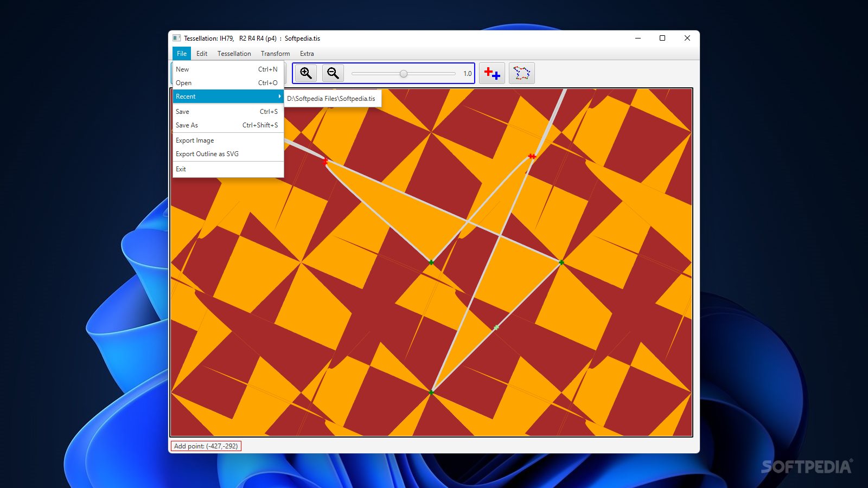868x488 pixels.
Task: Choose Export Outline as SVG
Action: [x=228, y=154]
